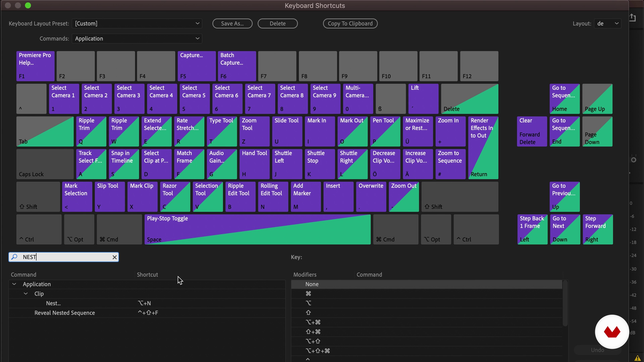644x362 pixels.
Task: Click the Shuttle Left J key
Action: [x=287, y=164]
